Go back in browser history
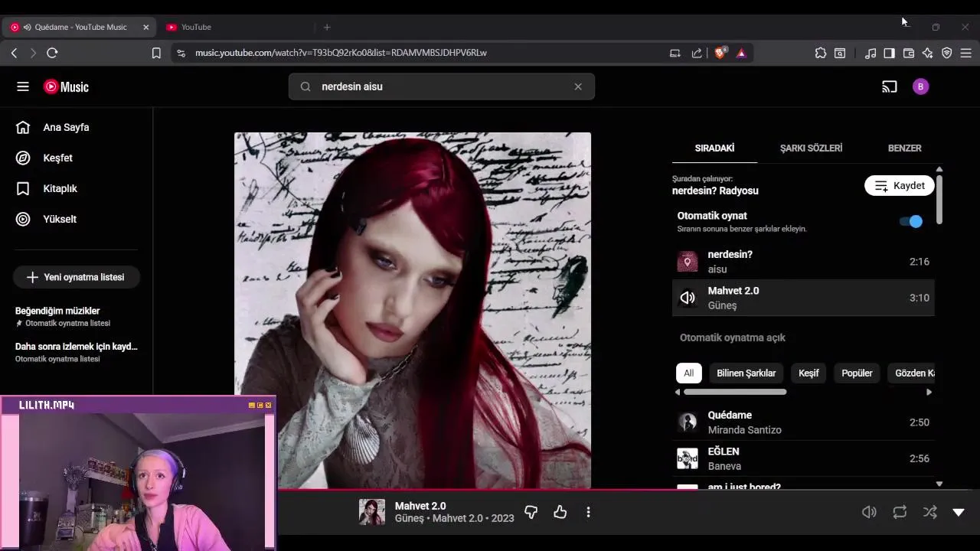 pos(14,53)
